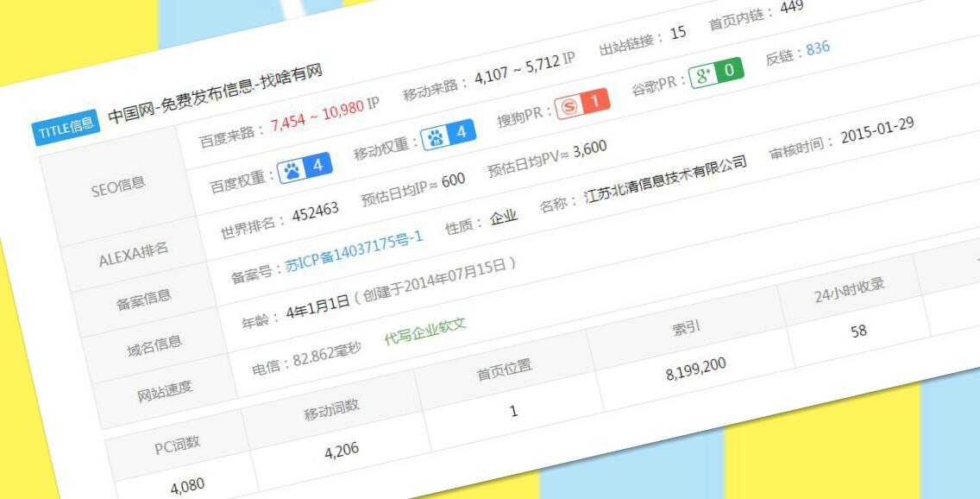
Task: Click the 移动词数 value 4,206
Action: click(x=342, y=451)
